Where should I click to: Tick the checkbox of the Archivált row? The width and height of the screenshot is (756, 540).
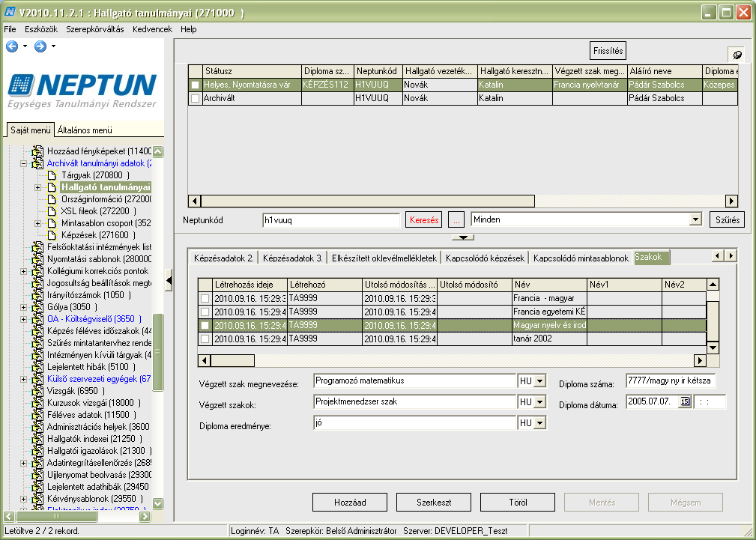point(195,98)
